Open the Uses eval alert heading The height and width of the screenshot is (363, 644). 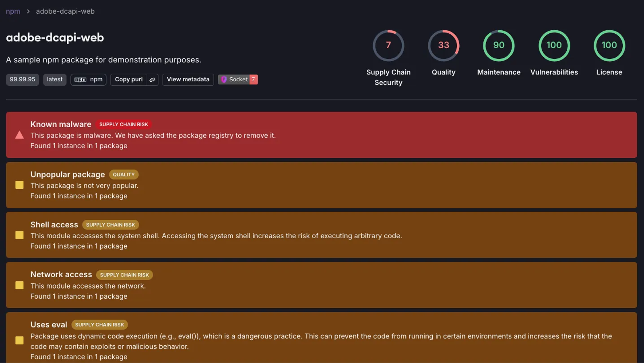[49, 324]
